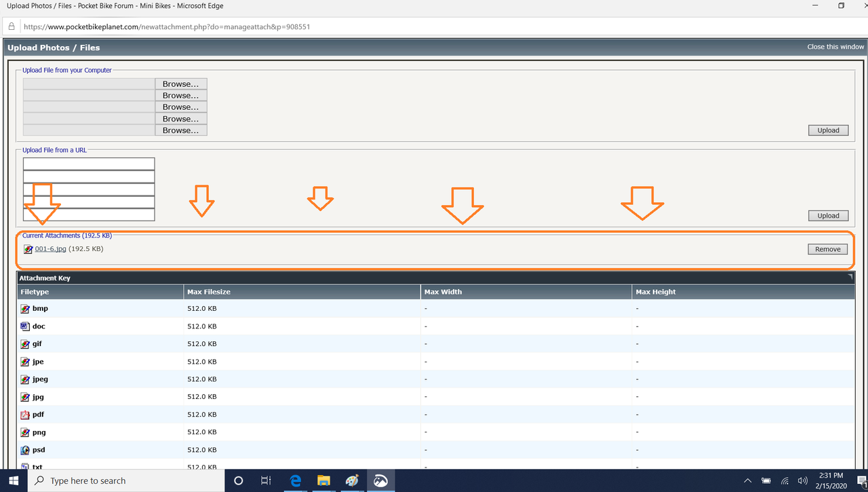This screenshot has width=868, height=492.
Task: Click the first URL input field
Action: pos(89,164)
